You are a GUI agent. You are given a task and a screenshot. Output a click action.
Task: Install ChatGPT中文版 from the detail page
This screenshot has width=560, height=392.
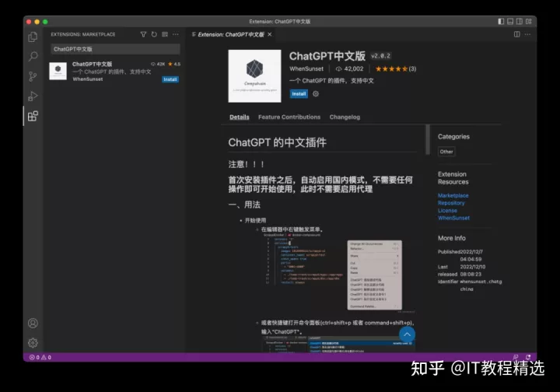[x=299, y=94]
